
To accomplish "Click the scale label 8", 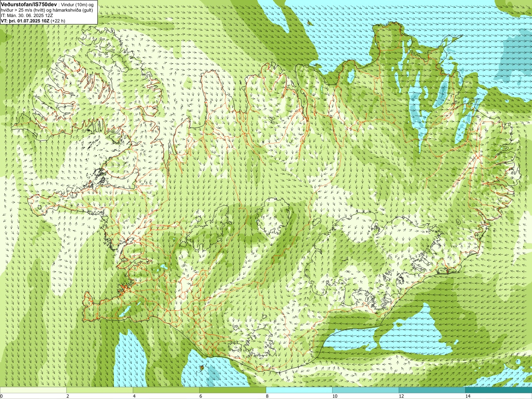I will point(267,396).
